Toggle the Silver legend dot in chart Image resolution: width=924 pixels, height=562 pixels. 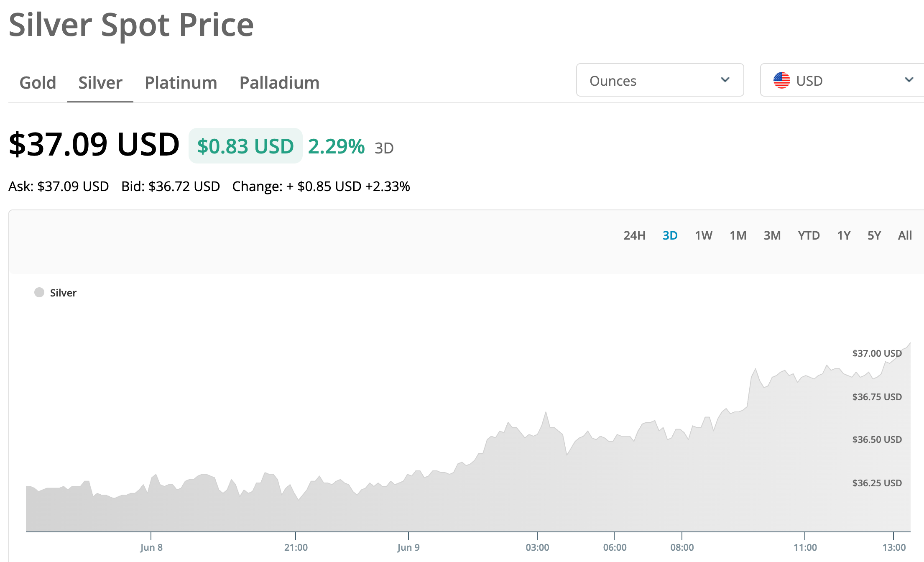point(39,292)
